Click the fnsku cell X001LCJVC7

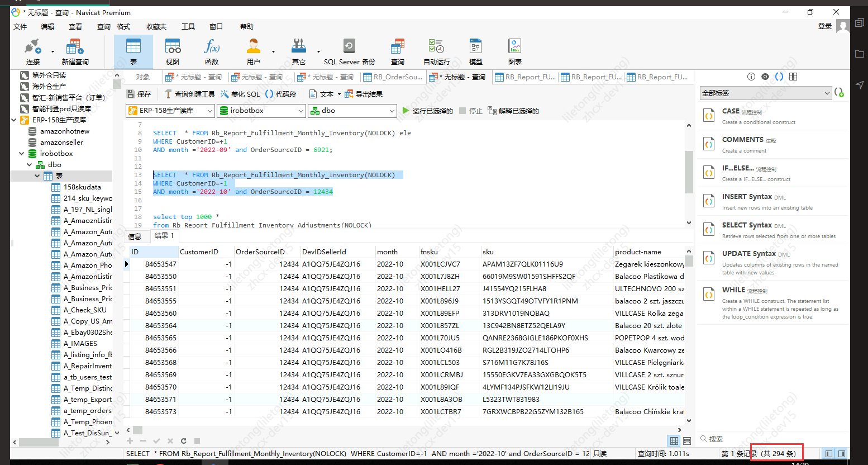449,264
